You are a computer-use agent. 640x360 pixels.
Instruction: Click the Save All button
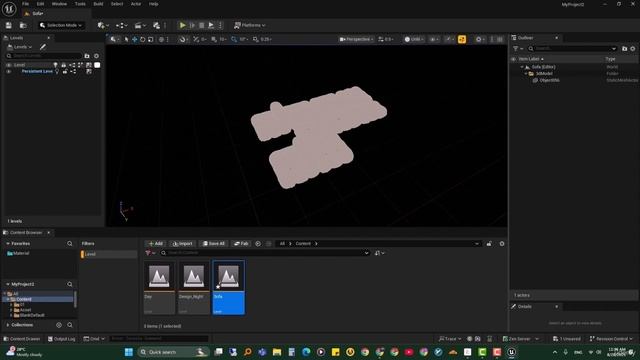pyautogui.click(x=214, y=244)
